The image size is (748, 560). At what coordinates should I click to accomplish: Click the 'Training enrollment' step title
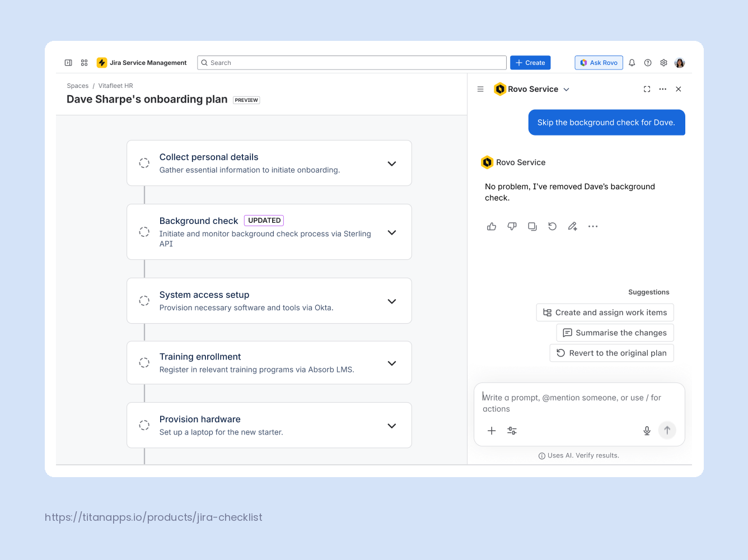(x=200, y=357)
